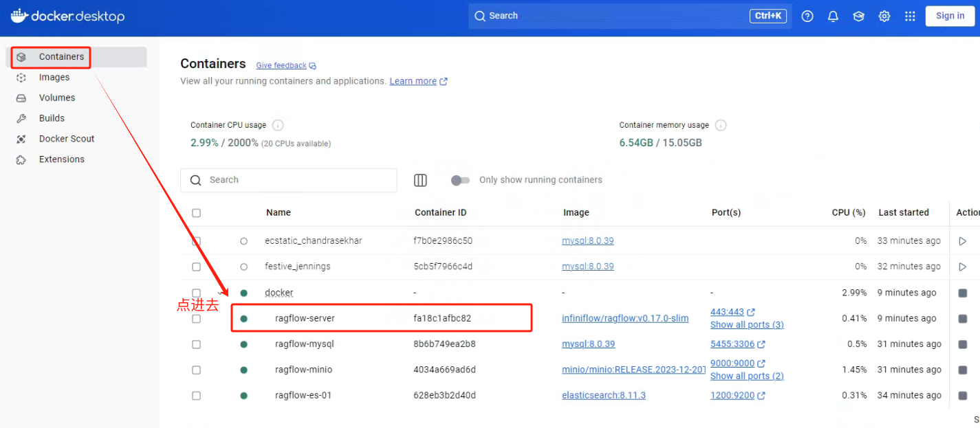Open Volumes in the sidebar
The image size is (980, 428).
click(57, 98)
